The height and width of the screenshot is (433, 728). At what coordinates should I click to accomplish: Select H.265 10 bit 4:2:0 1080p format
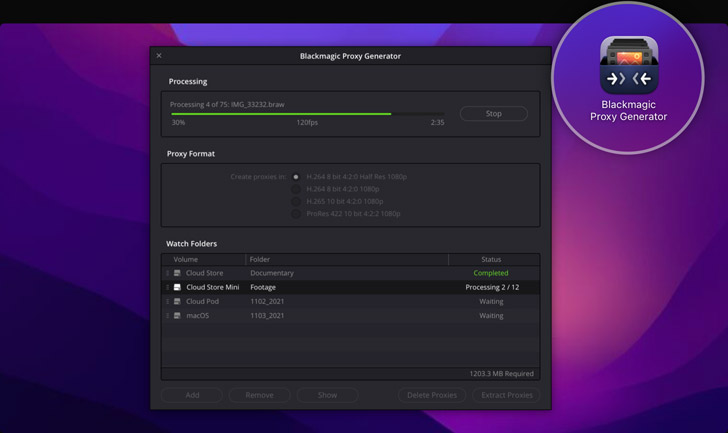pyautogui.click(x=296, y=201)
